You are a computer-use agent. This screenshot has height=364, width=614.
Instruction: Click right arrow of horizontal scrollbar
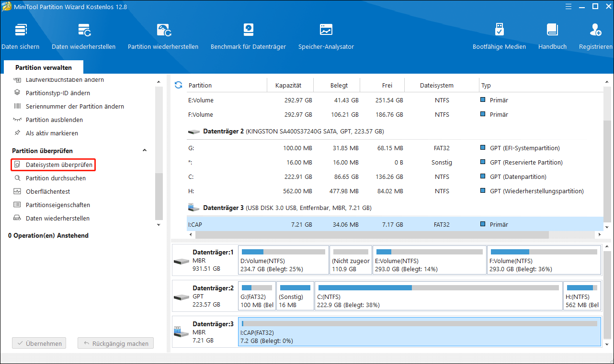pyautogui.click(x=601, y=235)
